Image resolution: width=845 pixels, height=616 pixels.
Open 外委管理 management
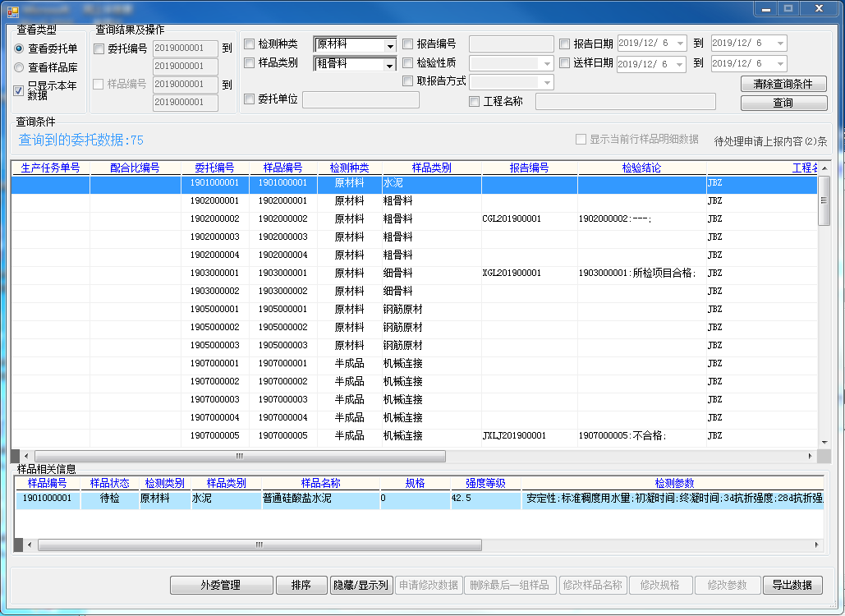(x=221, y=585)
